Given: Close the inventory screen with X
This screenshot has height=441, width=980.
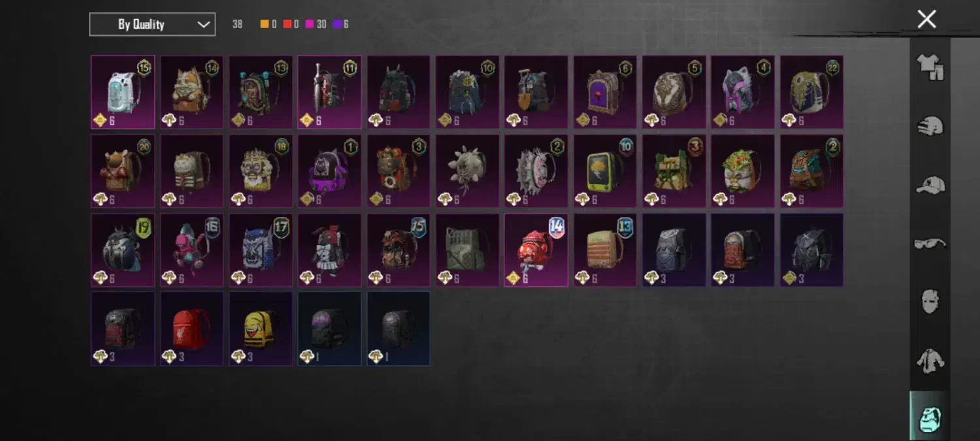Looking at the screenshot, I should point(926,19).
